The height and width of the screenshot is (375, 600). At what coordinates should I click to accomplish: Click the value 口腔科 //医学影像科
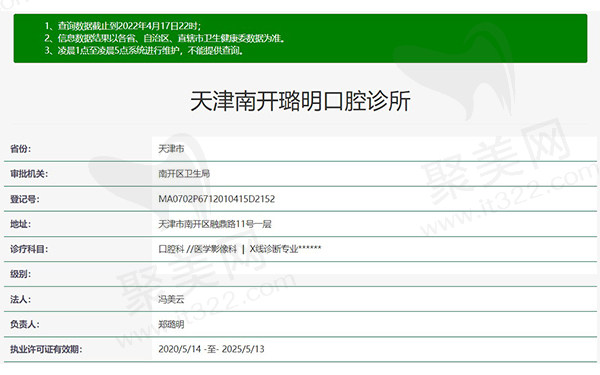198,249
